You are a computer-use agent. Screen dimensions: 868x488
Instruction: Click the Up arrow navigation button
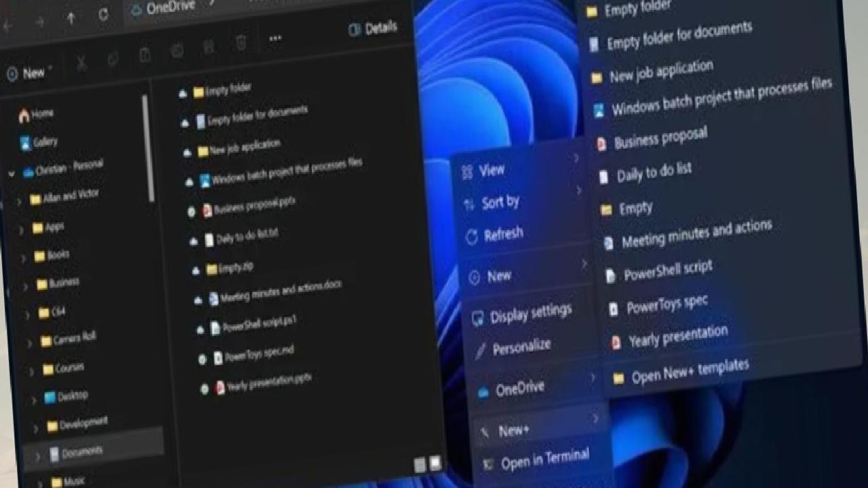click(71, 19)
